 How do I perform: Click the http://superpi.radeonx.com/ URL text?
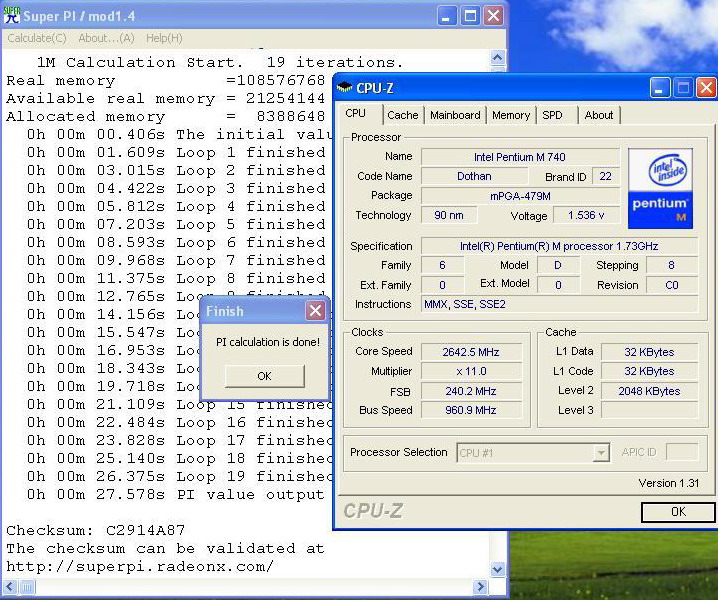(140, 567)
